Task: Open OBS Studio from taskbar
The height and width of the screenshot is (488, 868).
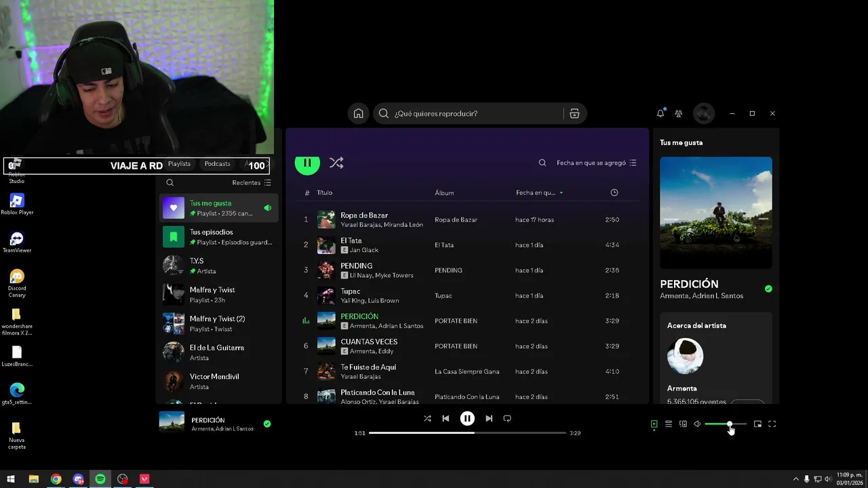Action: [x=122, y=479]
